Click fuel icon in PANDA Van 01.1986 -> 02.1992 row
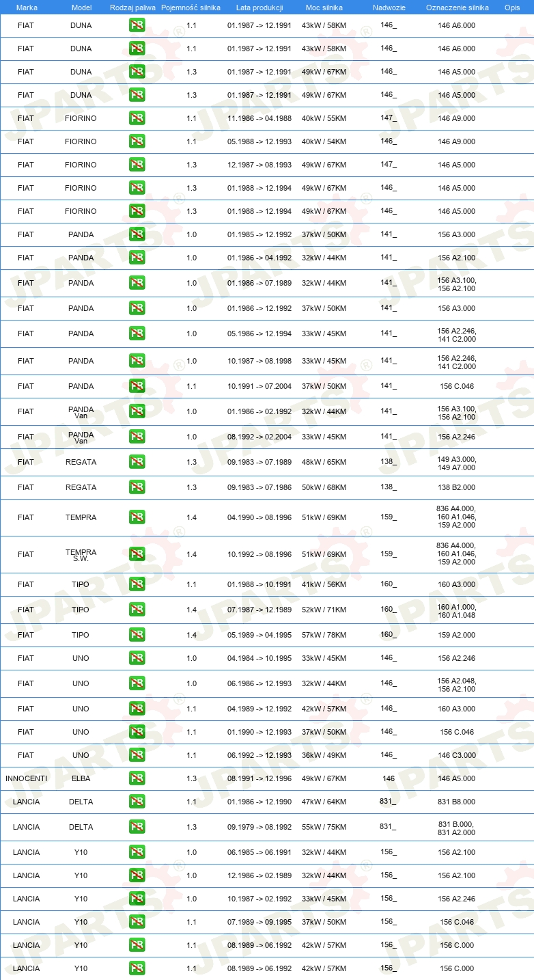The image size is (534, 980). point(137,411)
